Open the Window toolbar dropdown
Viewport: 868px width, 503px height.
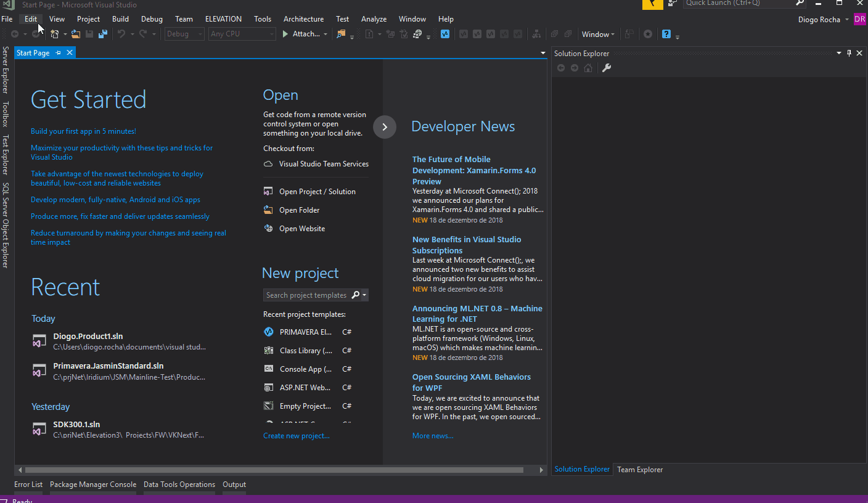coord(598,35)
